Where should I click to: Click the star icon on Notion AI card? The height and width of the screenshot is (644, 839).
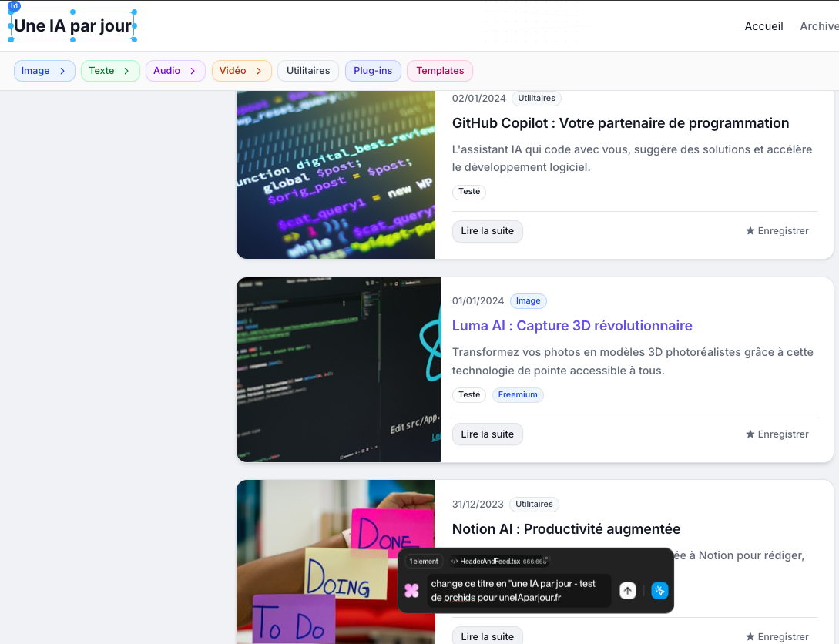coord(750,637)
